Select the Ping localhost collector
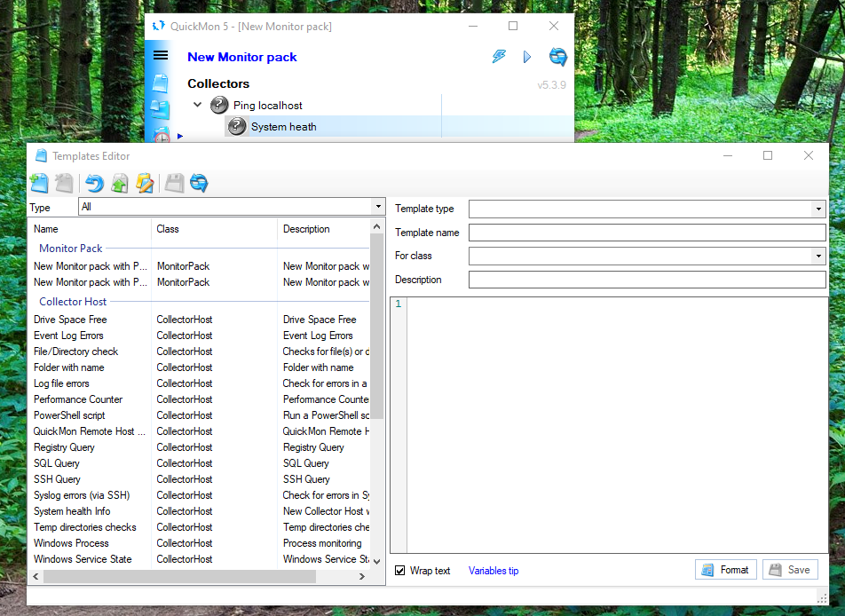This screenshot has height=616, width=845. (x=267, y=105)
